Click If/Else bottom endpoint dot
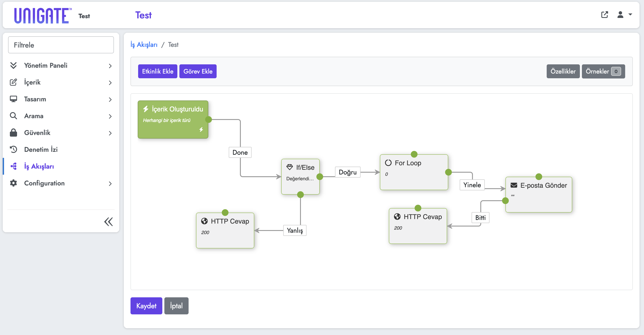Image resolution: width=644 pixels, height=335 pixels. tap(300, 194)
